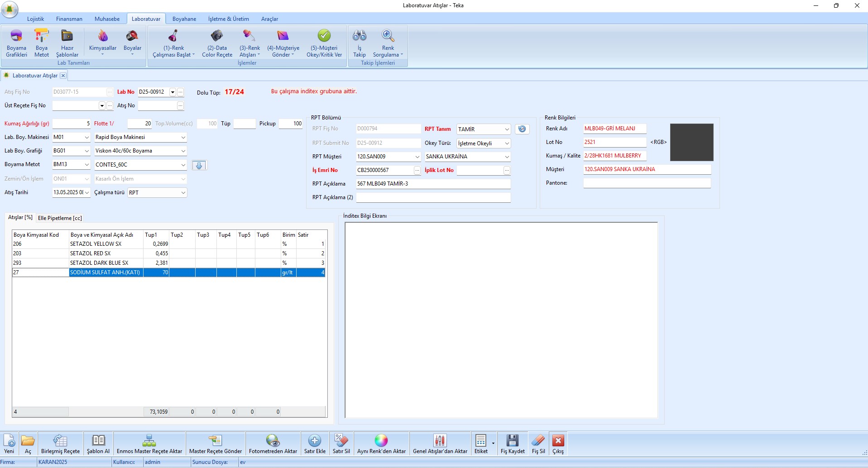868x468 pixels.
Task: Click Master Reçete Gönder
Action: tap(216, 444)
